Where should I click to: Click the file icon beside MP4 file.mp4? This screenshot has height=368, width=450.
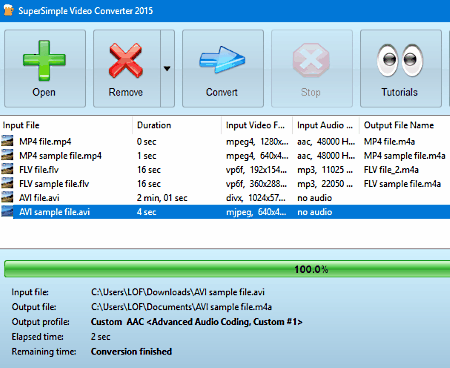point(7,141)
